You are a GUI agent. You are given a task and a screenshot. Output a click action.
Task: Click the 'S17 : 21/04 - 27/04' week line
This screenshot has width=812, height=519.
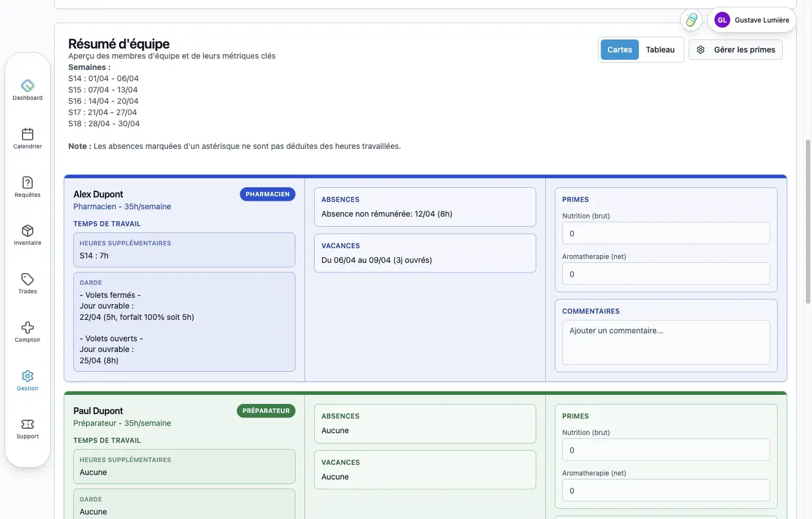103,112
